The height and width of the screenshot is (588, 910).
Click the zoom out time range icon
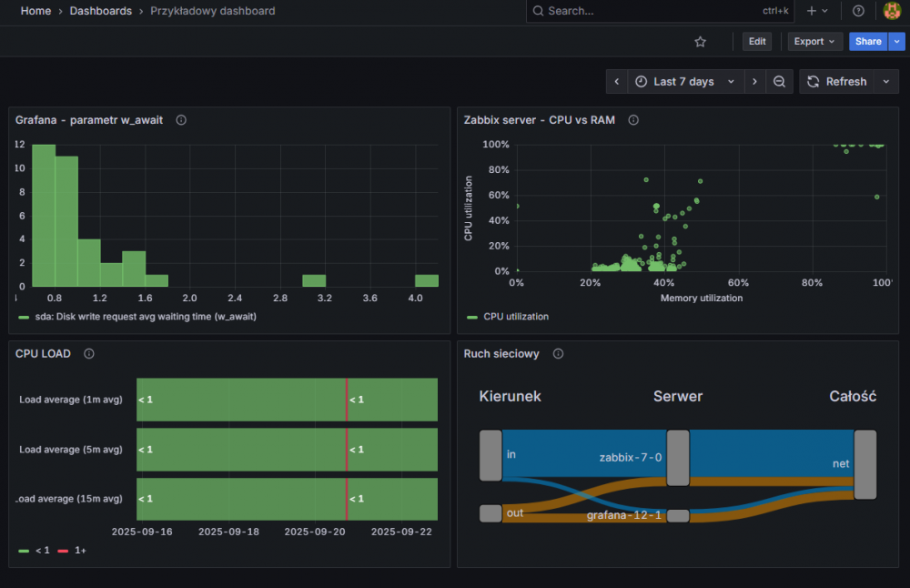point(779,82)
